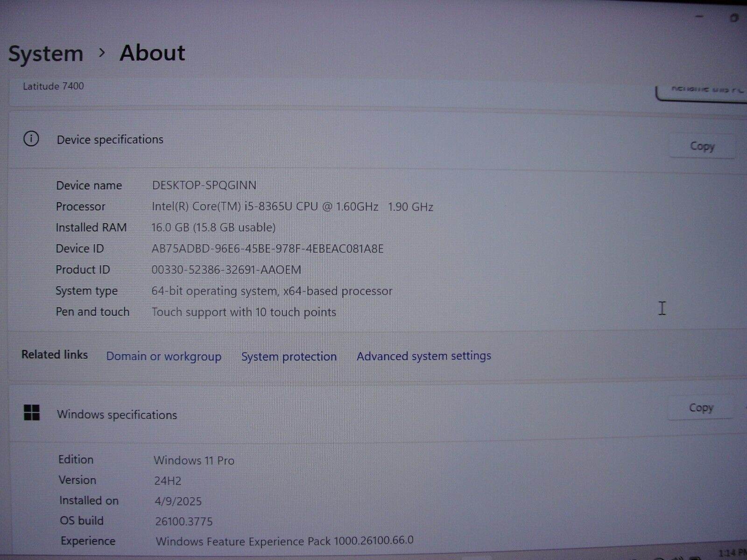Click the Latitude 7400 model label
This screenshot has width=747, height=560.
pyautogui.click(x=53, y=86)
